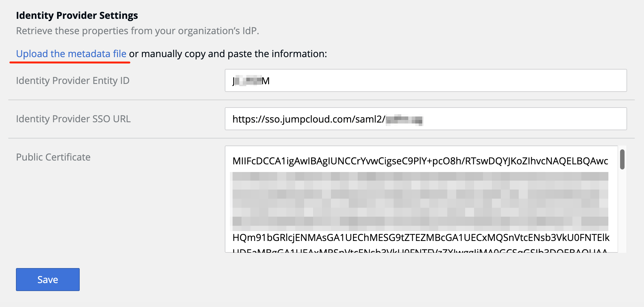Viewport: 644px width, 307px height.
Task: Click the 'Retrieve these properties' description text
Action: pyautogui.click(x=137, y=31)
